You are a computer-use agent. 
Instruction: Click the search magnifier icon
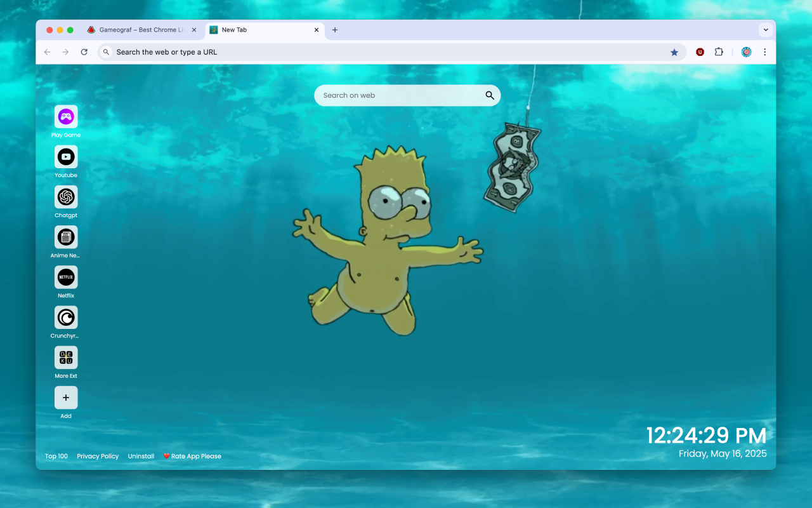click(x=489, y=95)
